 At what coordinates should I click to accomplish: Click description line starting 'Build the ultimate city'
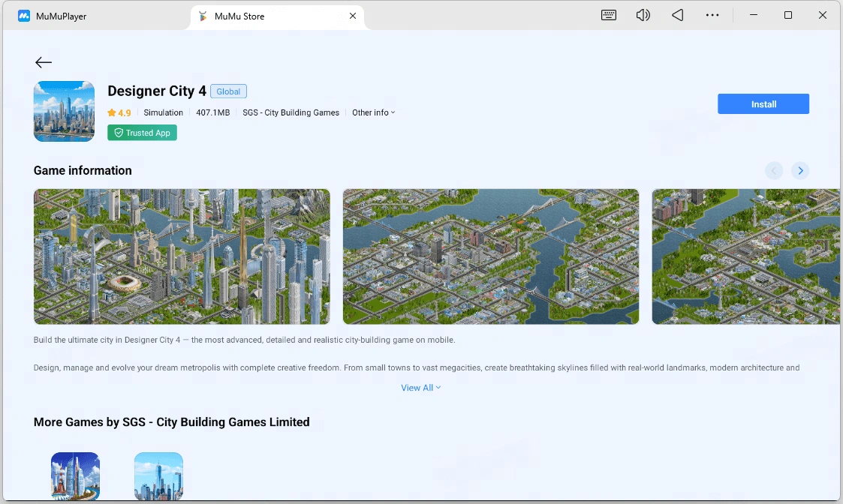244,340
